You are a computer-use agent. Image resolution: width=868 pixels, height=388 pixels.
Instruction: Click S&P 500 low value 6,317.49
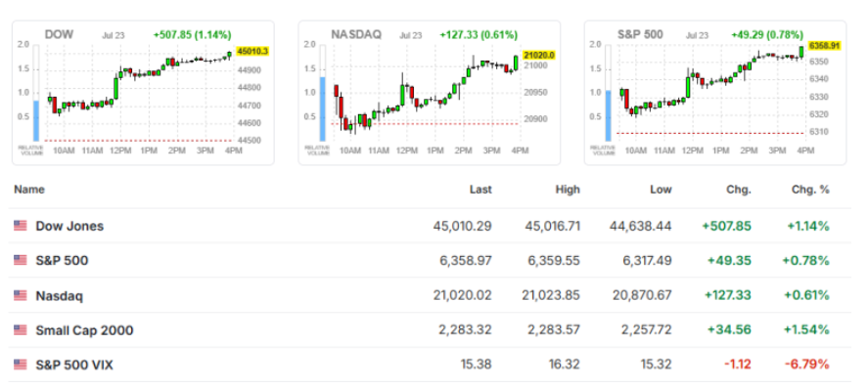click(x=646, y=261)
